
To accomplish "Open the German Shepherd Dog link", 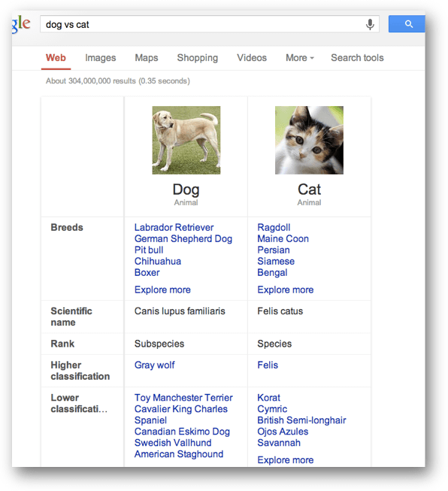I will 183,238.
